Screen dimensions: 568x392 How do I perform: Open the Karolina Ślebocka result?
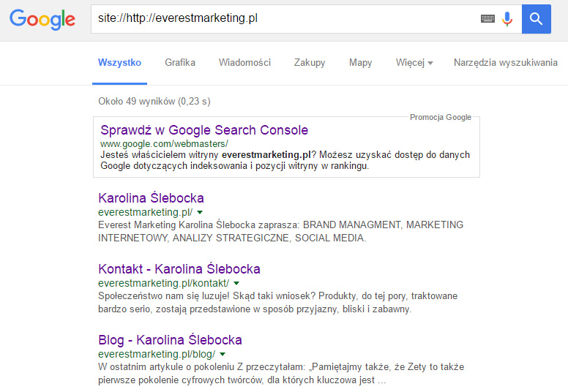click(x=151, y=198)
